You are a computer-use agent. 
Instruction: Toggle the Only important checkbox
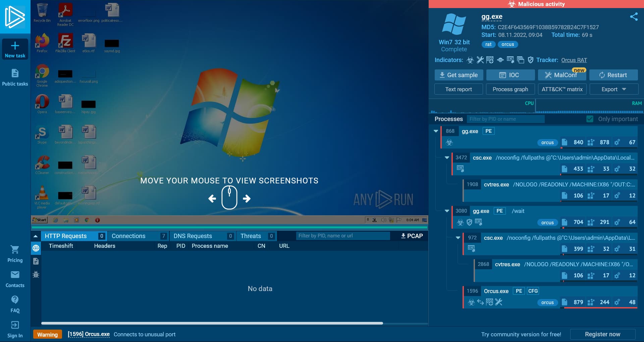point(590,119)
